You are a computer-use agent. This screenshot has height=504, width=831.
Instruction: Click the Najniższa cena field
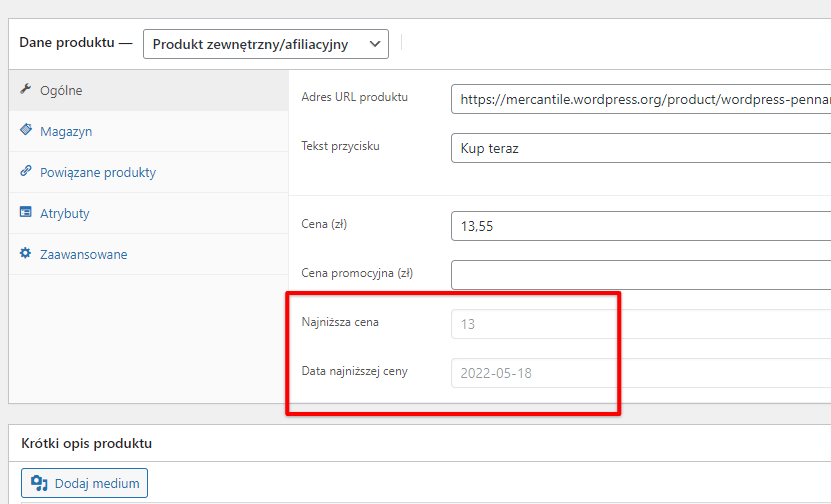pos(641,324)
